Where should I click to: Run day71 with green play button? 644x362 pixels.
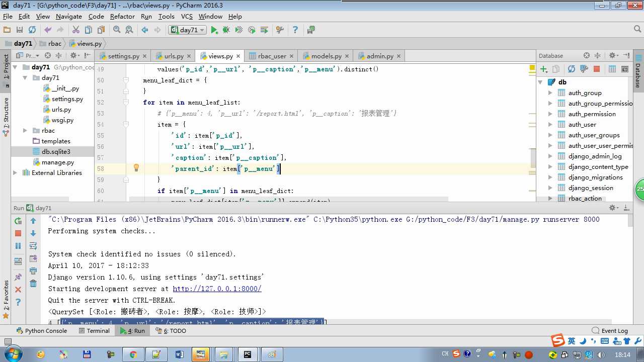214,30
